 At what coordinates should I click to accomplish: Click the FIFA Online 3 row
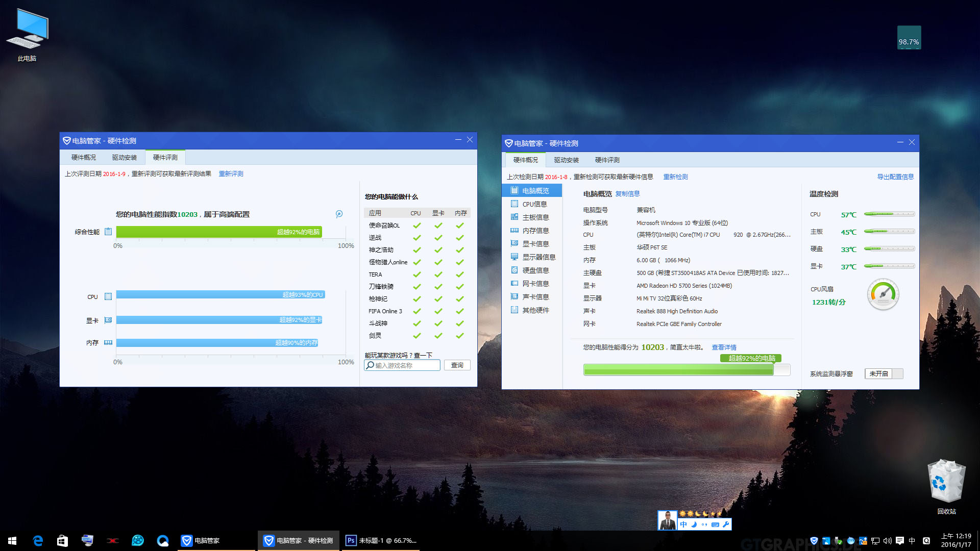417,311
